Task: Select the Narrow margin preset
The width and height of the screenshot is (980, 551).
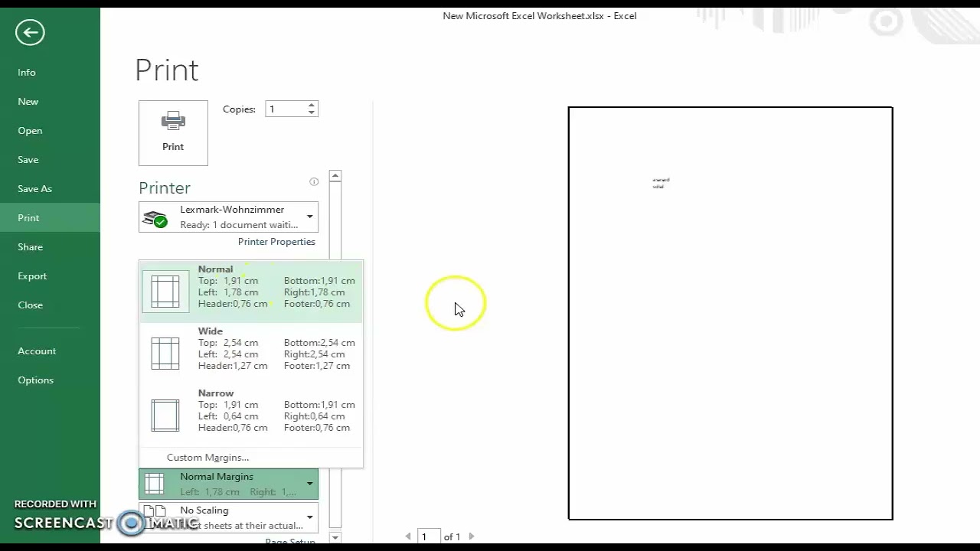Action: [251, 415]
